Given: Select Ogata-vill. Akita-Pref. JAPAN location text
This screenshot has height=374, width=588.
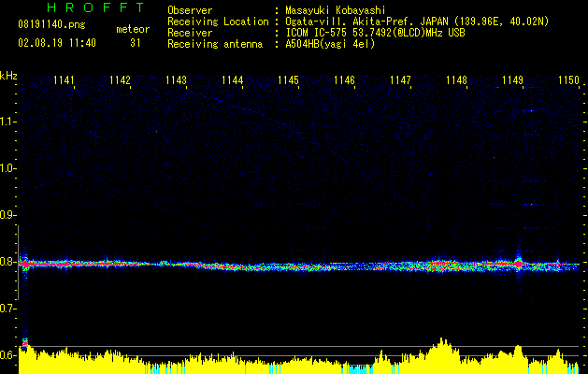Looking at the screenshot, I should coord(417,22).
